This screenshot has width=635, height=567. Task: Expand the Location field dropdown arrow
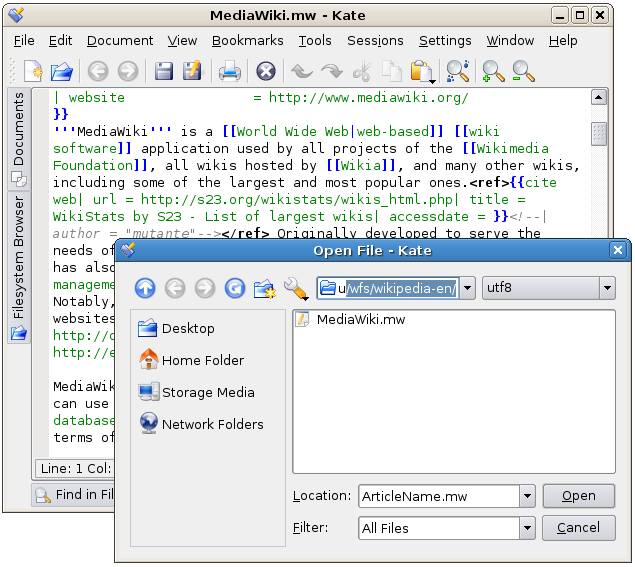(x=527, y=496)
